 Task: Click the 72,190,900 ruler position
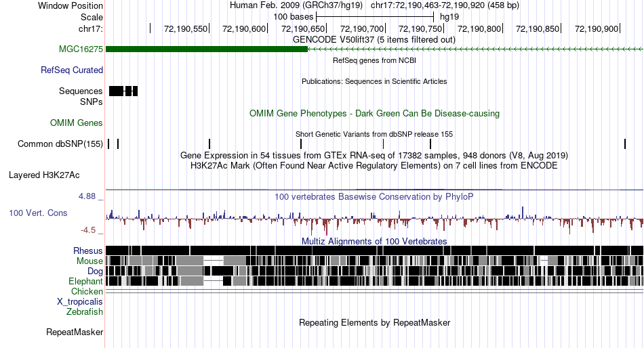[x=597, y=28]
